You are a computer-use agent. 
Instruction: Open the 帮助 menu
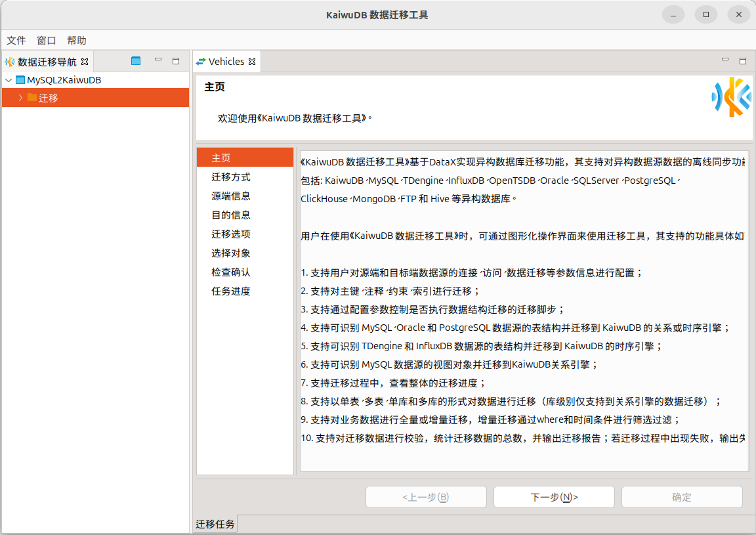[77, 40]
